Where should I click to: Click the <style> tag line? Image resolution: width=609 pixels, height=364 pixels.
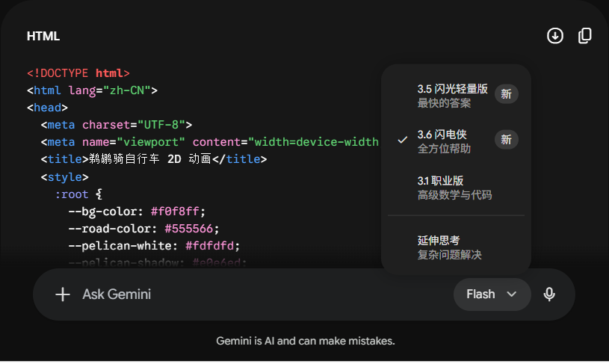pyautogui.click(x=64, y=177)
